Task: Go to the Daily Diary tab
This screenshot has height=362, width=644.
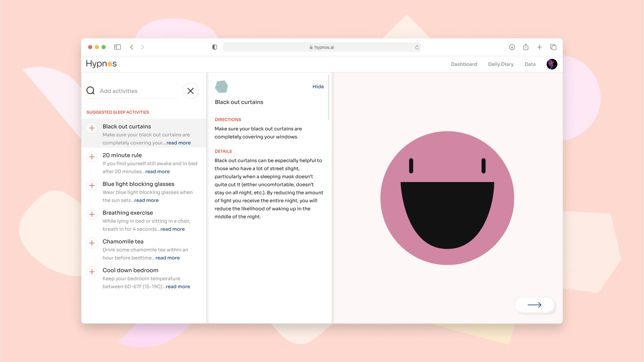Action: pos(501,64)
